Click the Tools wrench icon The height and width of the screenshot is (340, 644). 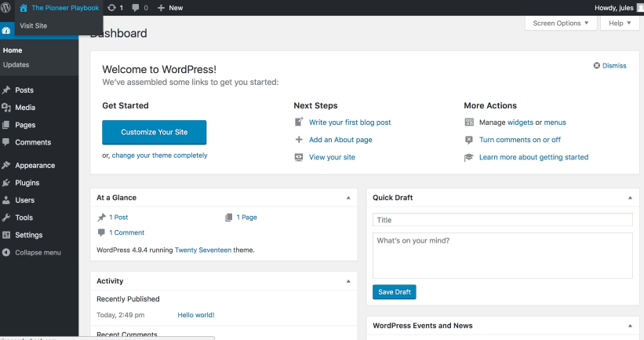click(5, 218)
